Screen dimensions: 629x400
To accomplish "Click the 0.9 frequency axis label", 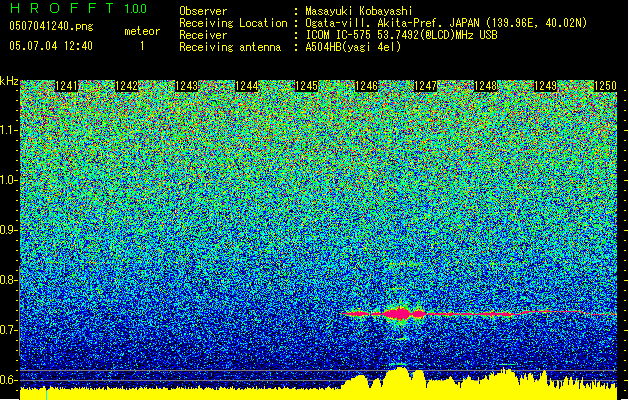I will [9, 230].
